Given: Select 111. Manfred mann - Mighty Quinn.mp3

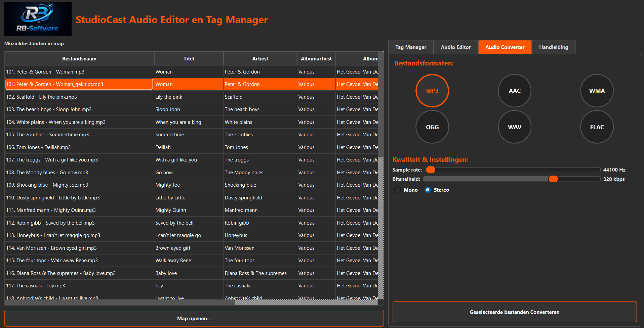Looking at the screenshot, I should tap(79, 210).
